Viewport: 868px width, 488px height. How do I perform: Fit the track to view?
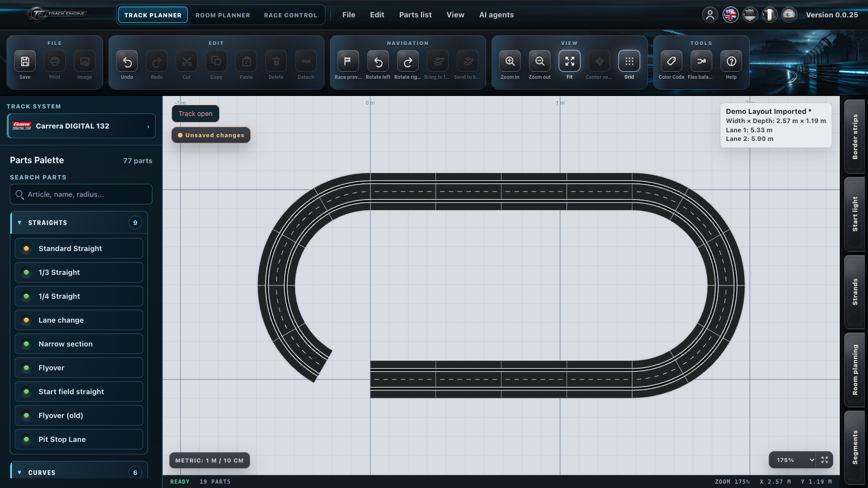pyautogui.click(x=570, y=61)
